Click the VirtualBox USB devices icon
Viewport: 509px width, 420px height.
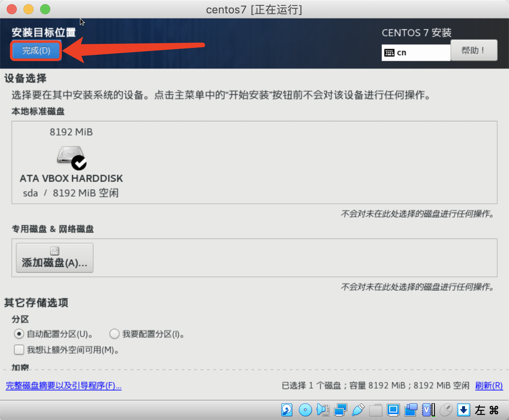(358, 410)
